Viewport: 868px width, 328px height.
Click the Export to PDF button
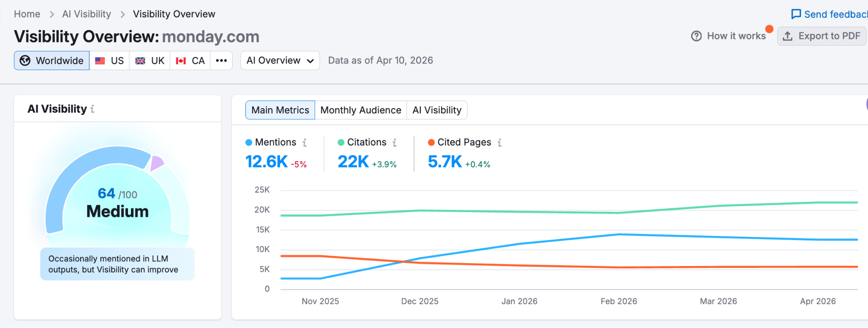(x=821, y=36)
